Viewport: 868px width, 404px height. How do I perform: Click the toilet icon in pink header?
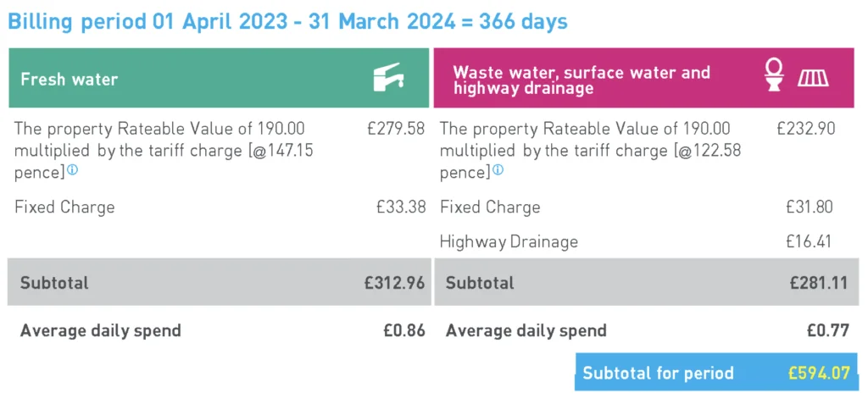774,75
